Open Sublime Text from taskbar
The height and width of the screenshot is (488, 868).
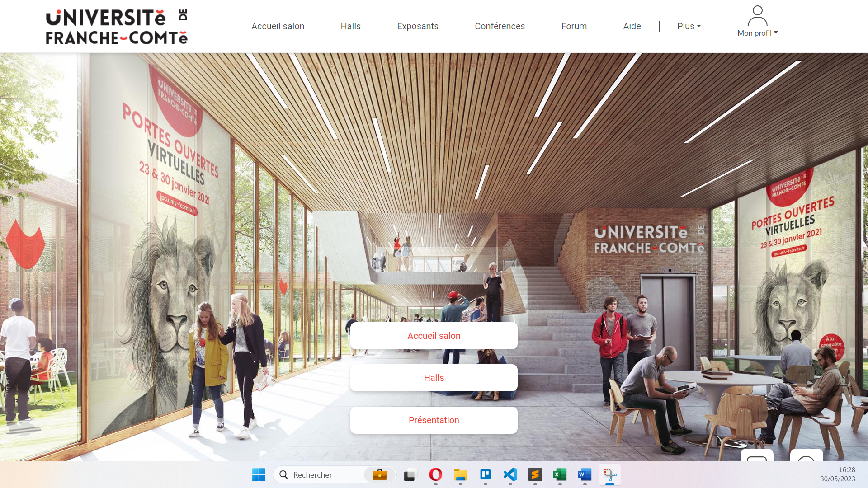click(535, 474)
